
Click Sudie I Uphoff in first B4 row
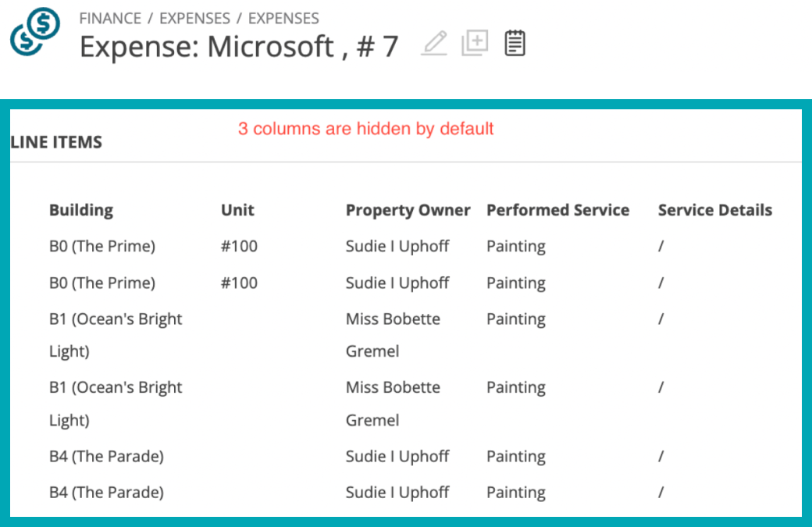point(397,457)
